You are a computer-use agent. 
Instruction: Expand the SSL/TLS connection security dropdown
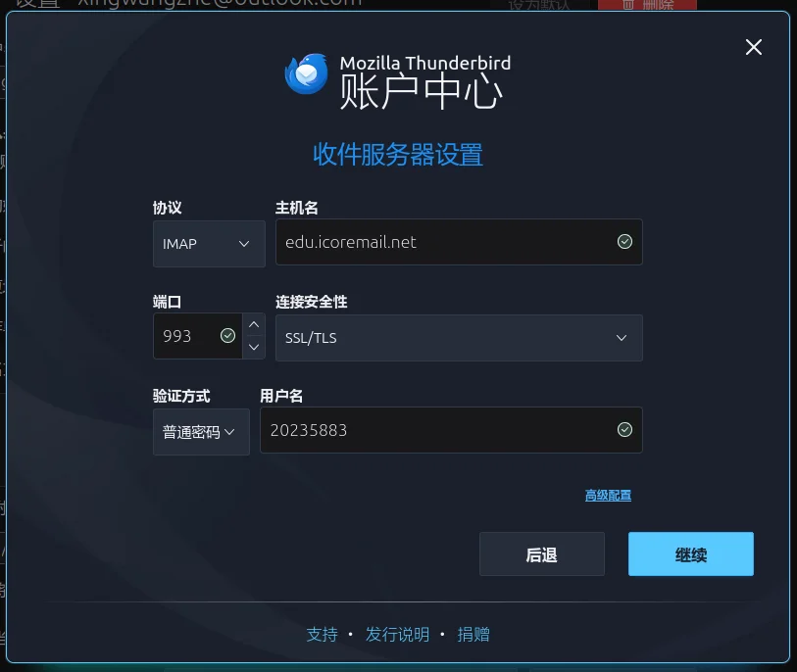[x=459, y=338]
